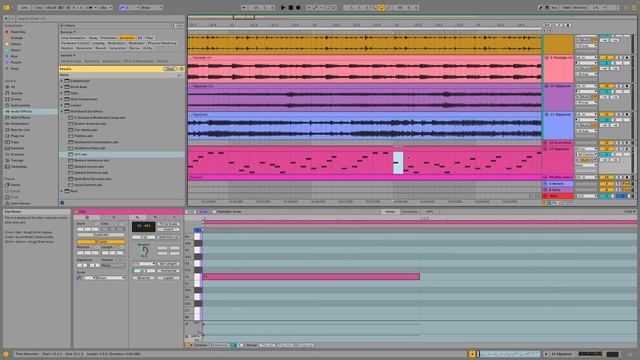Arm the Arrangement Record button
Screen dimensions: 640x360
(298, 7)
